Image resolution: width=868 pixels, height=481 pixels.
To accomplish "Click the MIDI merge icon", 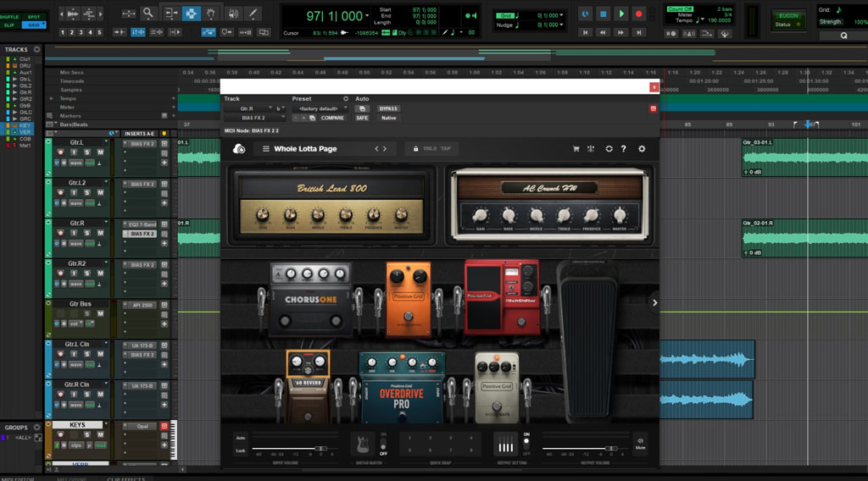I will coord(707,34).
